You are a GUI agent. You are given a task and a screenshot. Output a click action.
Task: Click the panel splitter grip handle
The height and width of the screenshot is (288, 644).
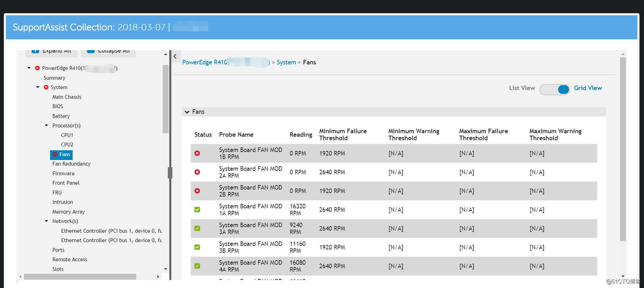click(170, 173)
